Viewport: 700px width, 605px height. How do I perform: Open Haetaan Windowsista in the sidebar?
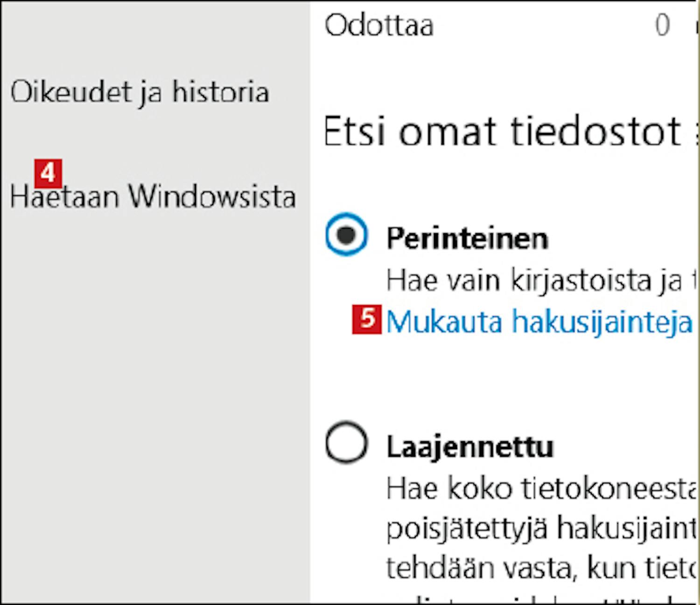153,196
